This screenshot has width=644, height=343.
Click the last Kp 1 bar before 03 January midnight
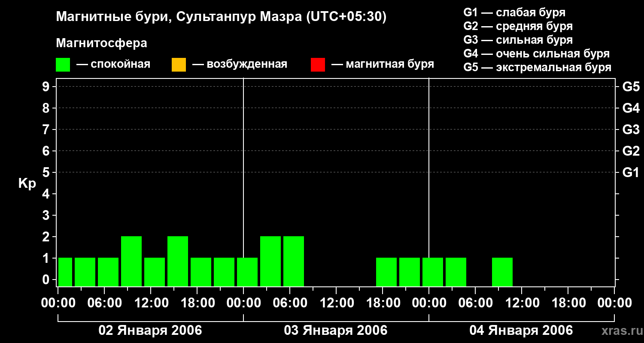[x=224, y=272]
